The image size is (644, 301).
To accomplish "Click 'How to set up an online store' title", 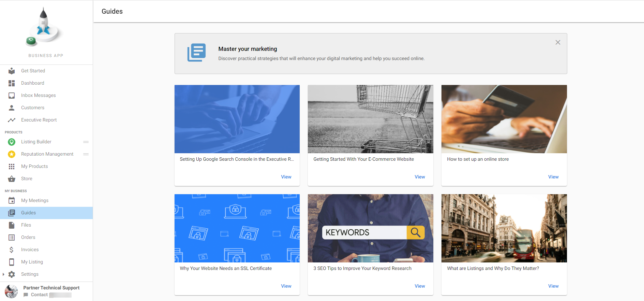I will pos(478,159).
